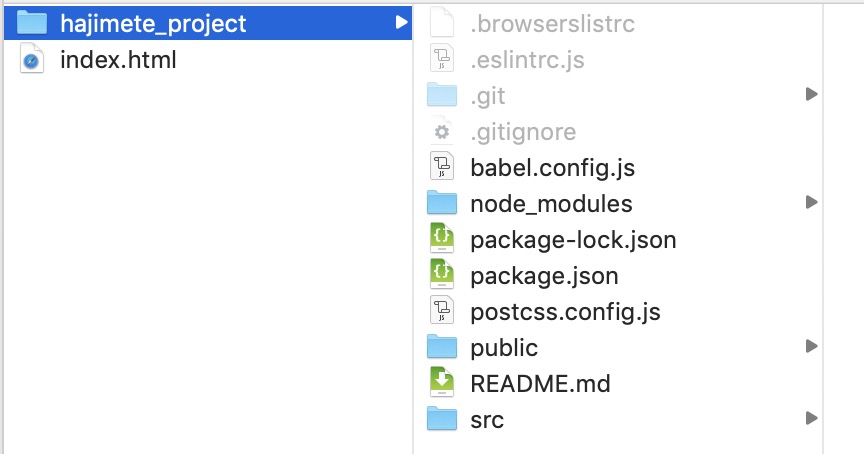Select the index.html file name

click(x=118, y=60)
